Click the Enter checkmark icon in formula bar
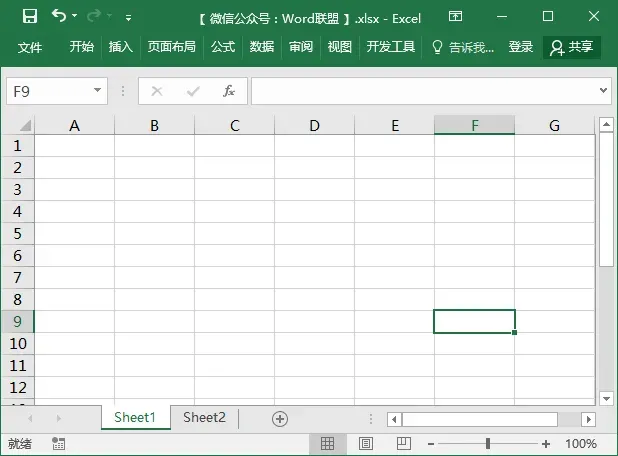Screen dimensions: 618x456 point(193,91)
